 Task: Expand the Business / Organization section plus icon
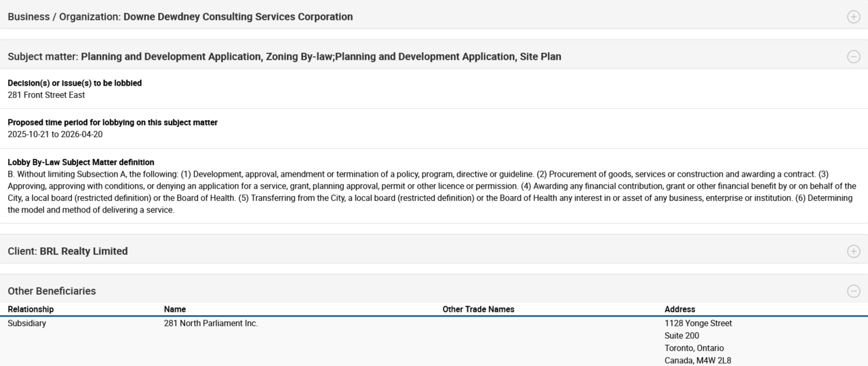(x=853, y=17)
